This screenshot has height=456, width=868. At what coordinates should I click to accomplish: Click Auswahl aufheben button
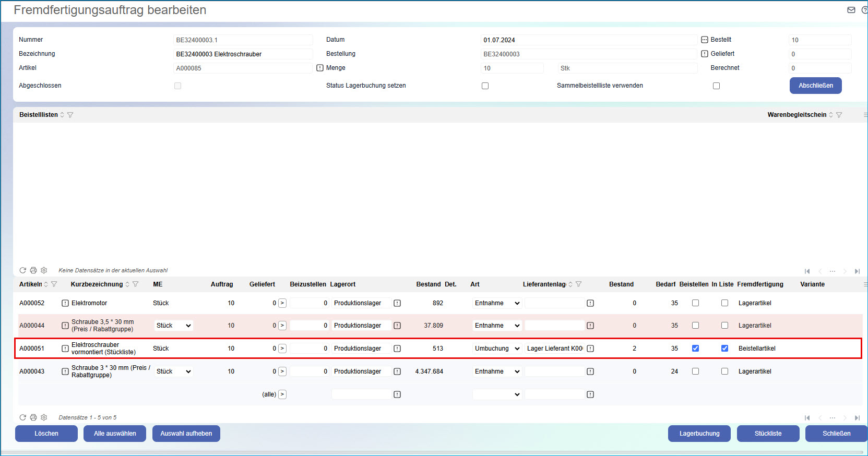186,434
